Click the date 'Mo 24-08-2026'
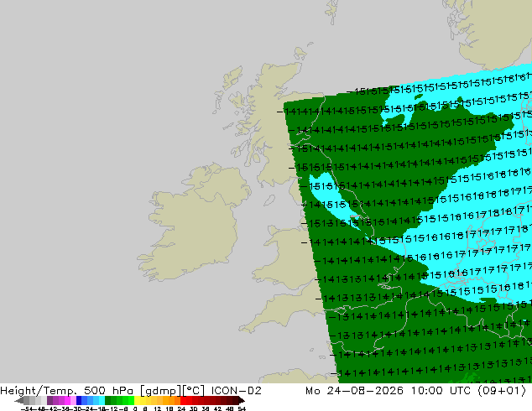The width and height of the screenshot is (532, 411). pyautogui.click(x=354, y=390)
